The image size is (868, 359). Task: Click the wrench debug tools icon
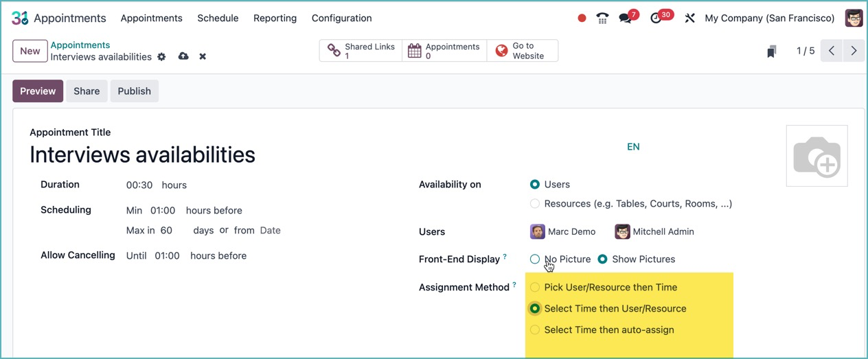coord(689,19)
